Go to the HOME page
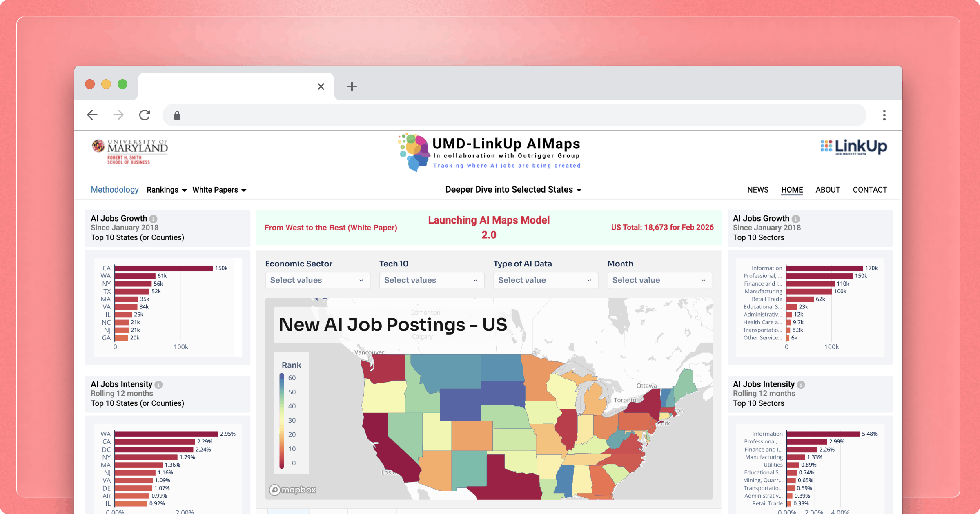980x514 pixels. click(792, 190)
